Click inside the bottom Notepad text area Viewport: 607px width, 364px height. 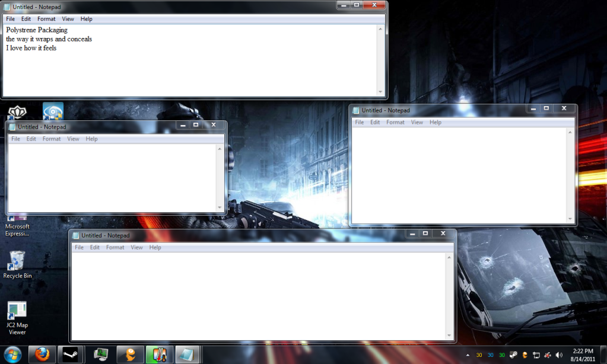[x=259, y=296]
